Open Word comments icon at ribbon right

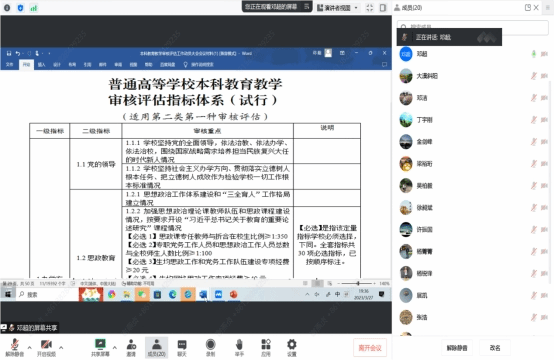click(384, 65)
